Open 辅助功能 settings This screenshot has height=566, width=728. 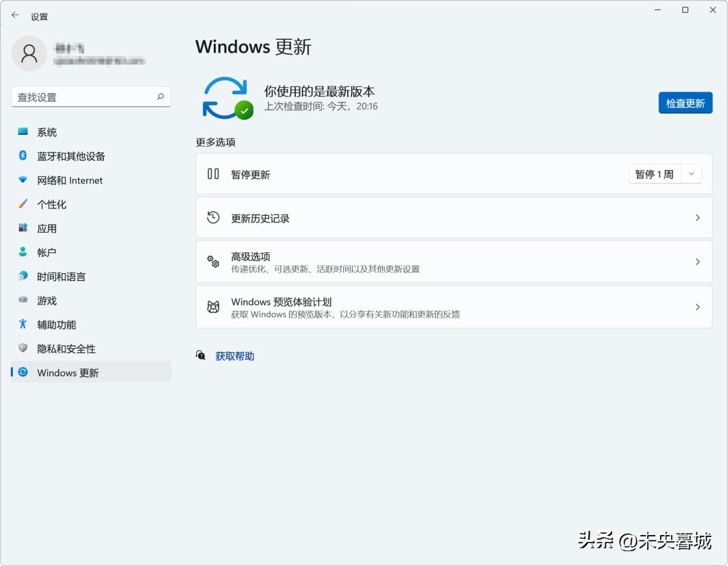(x=91, y=324)
